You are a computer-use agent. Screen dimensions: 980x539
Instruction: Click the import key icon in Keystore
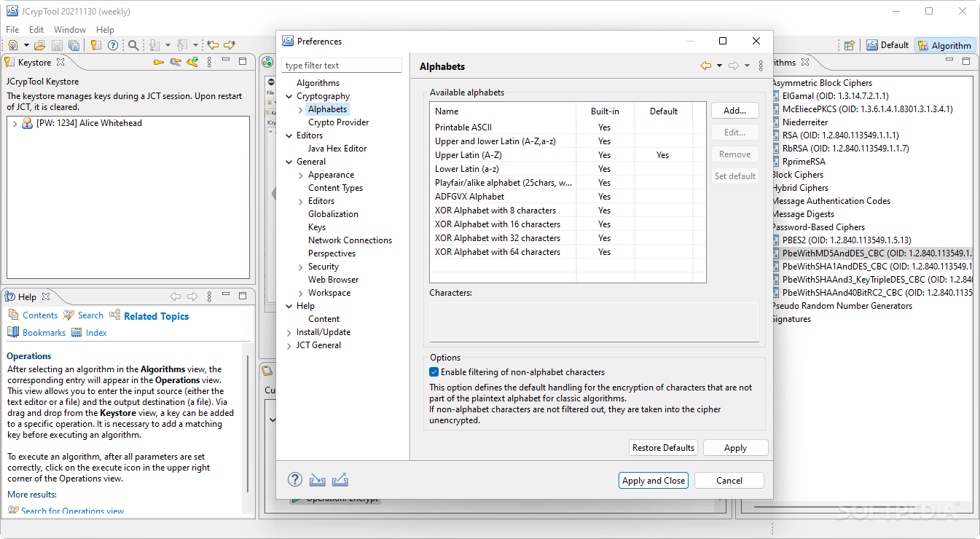pos(192,62)
